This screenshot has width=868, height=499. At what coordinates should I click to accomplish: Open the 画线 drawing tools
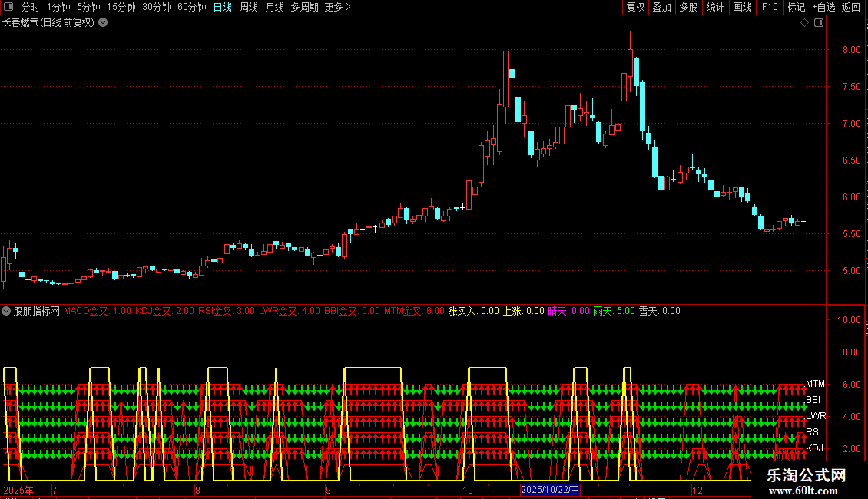pos(742,7)
